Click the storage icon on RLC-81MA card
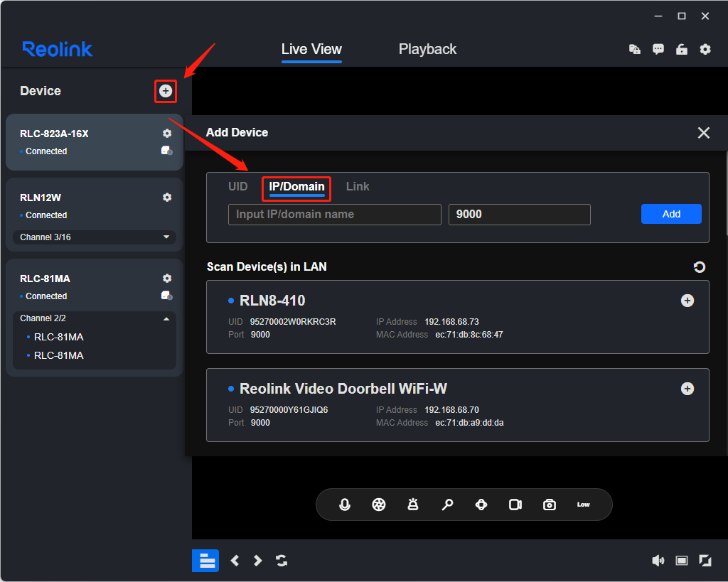This screenshot has height=582, width=728. [x=166, y=296]
